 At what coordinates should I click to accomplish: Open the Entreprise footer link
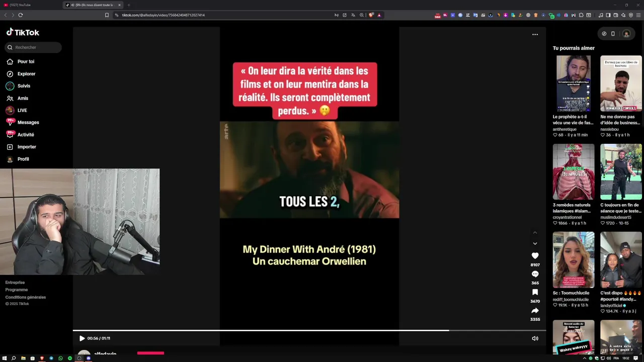pos(15,283)
